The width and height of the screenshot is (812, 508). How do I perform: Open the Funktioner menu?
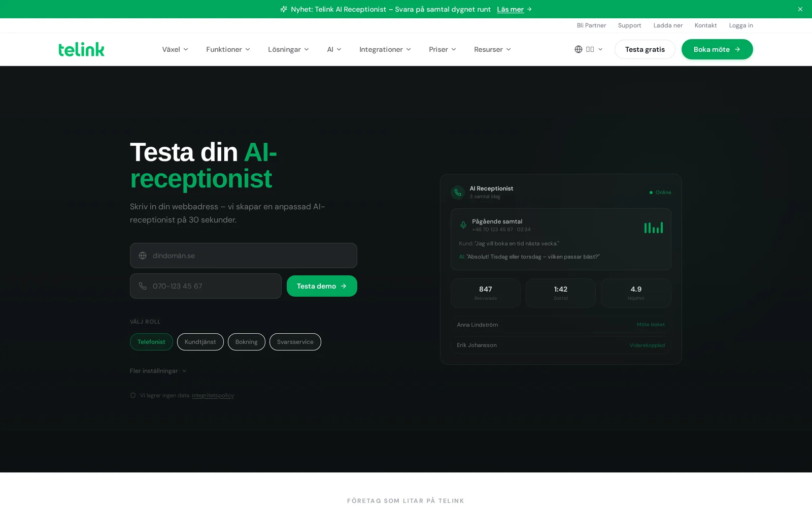click(228, 49)
